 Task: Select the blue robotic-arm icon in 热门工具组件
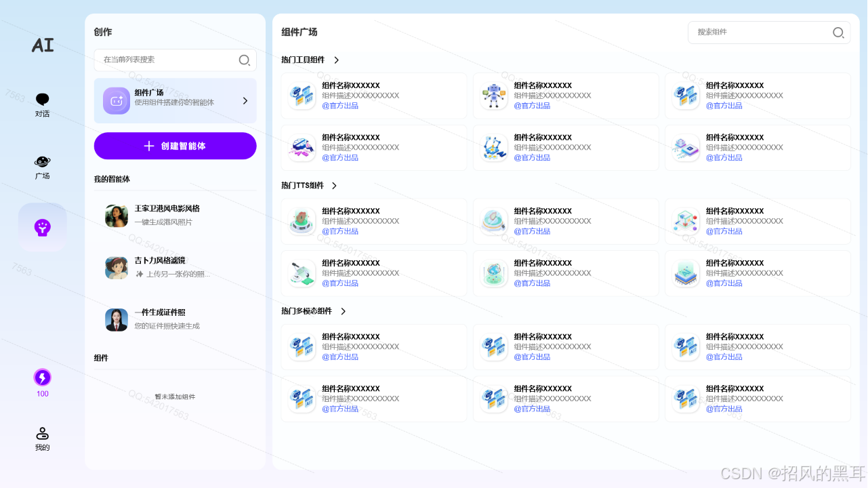(494, 148)
